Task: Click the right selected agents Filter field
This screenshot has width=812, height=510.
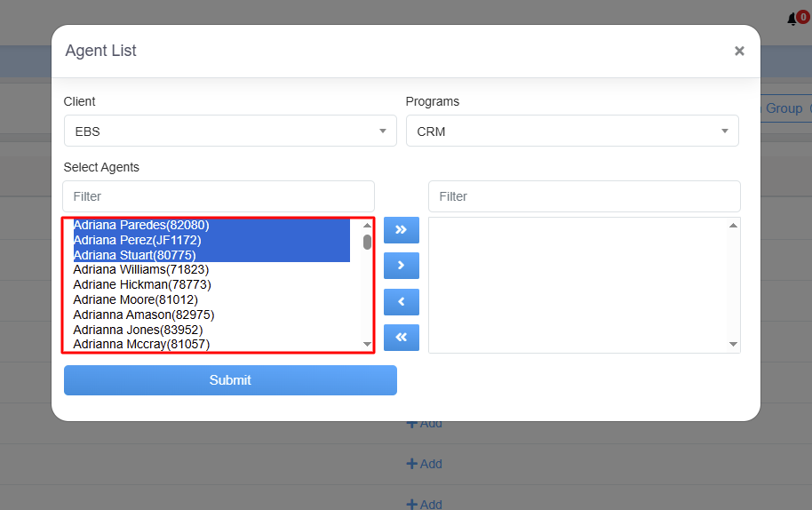Action: pos(584,196)
